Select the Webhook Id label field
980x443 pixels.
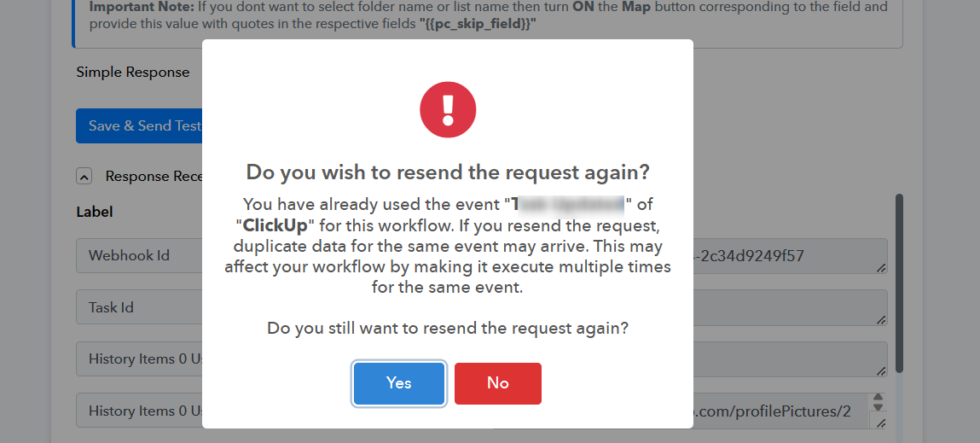(x=139, y=255)
